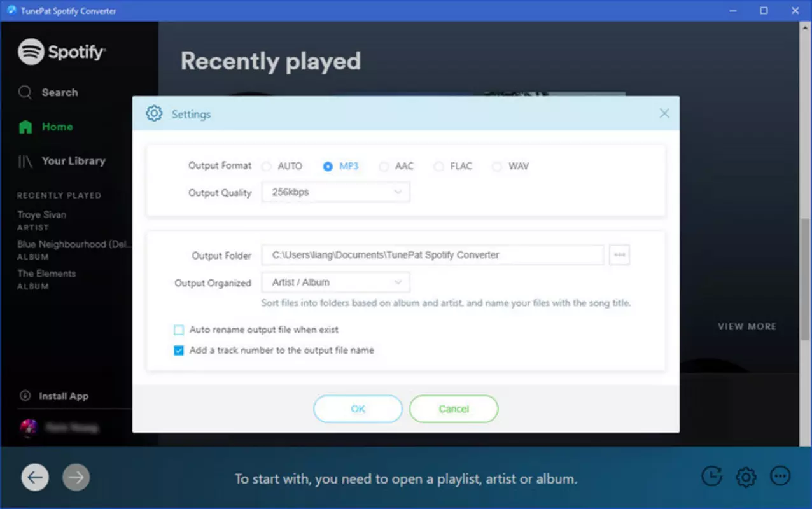Open the Output Quality 256kbps dropdown

[x=335, y=192]
